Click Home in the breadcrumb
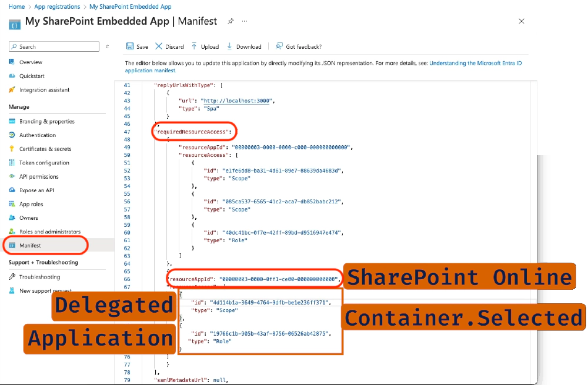Image resolution: width=588 pixels, height=385 pixels. pyautogui.click(x=16, y=6)
